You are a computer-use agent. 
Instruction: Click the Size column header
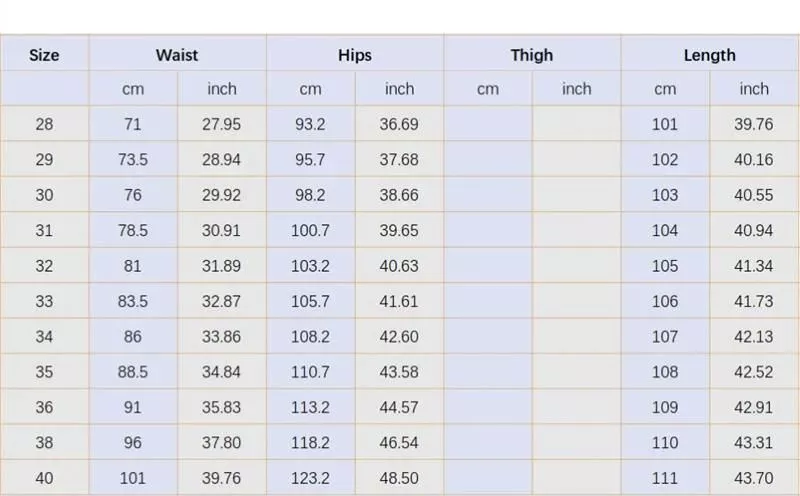tap(44, 55)
